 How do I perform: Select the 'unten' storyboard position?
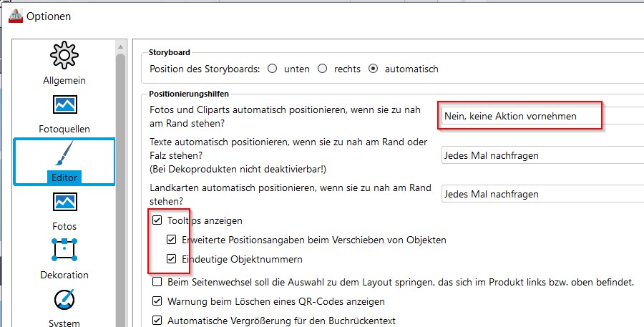pyautogui.click(x=272, y=69)
